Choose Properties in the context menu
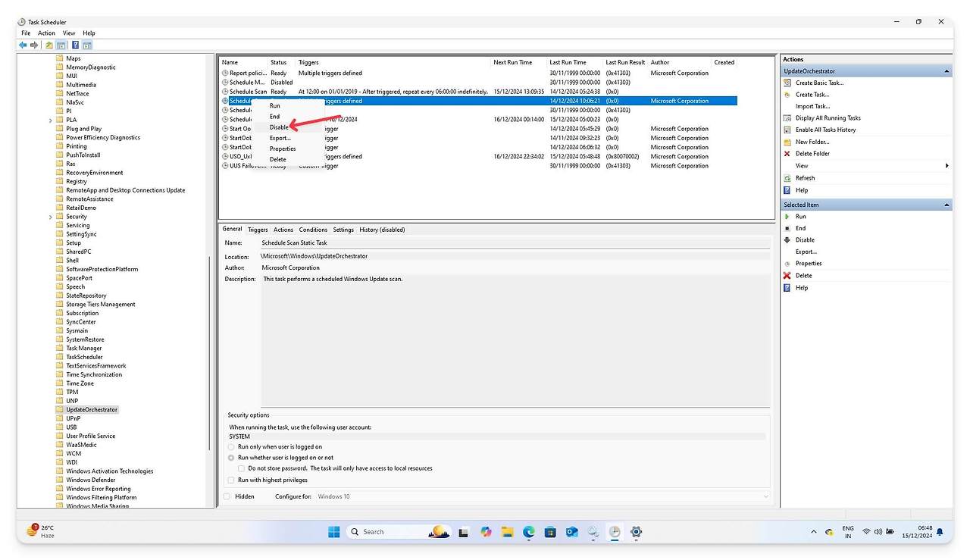The height and width of the screenshot is (560, 970). click(x=283, y=149)
